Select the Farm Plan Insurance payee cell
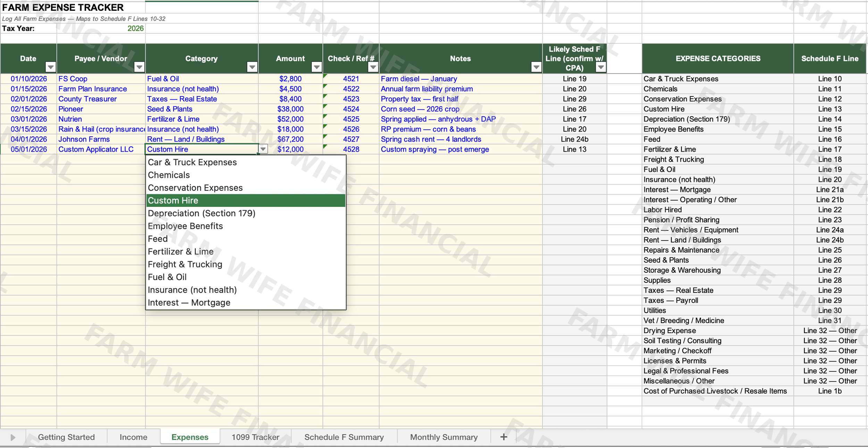Image resolution: width=868 pixels, height=448 pixels. 101,89
